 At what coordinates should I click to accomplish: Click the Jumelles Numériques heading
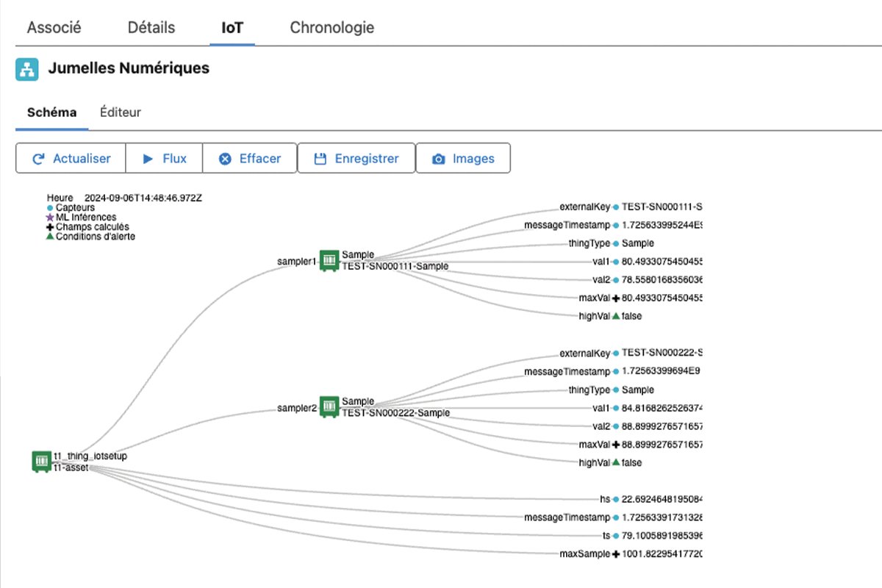(x=129, y=68)
